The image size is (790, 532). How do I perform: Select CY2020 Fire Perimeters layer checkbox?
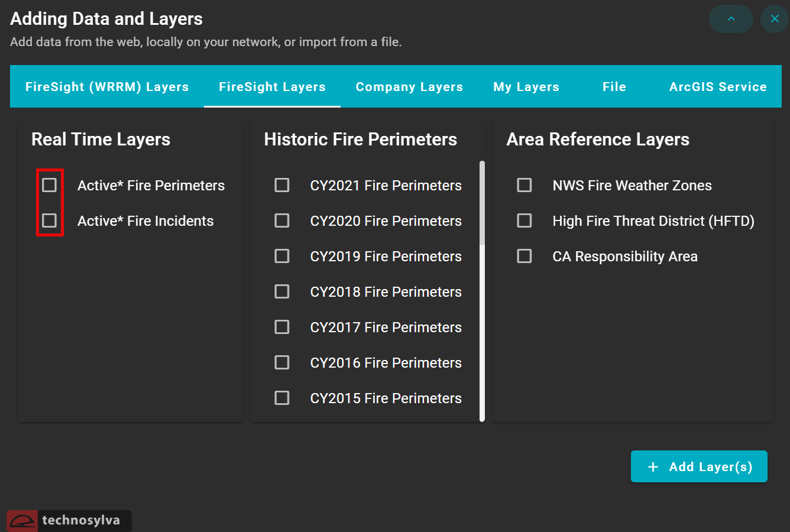pos(282,220)
